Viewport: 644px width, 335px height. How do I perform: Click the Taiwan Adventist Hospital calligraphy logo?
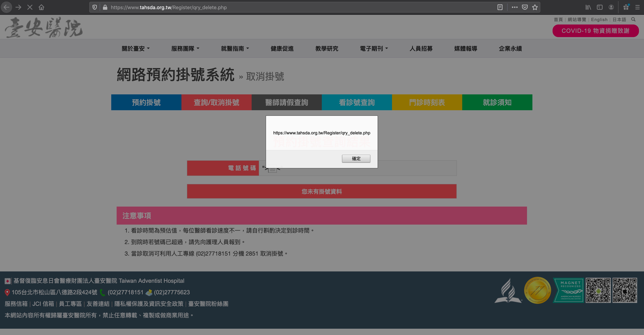pyautogui.click(x=44, y=28)
